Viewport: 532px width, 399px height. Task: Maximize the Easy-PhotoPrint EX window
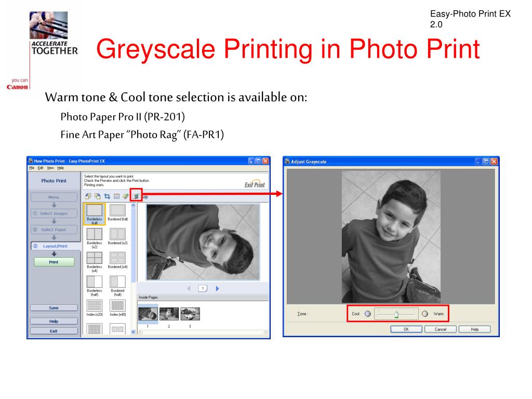[259, 161]
